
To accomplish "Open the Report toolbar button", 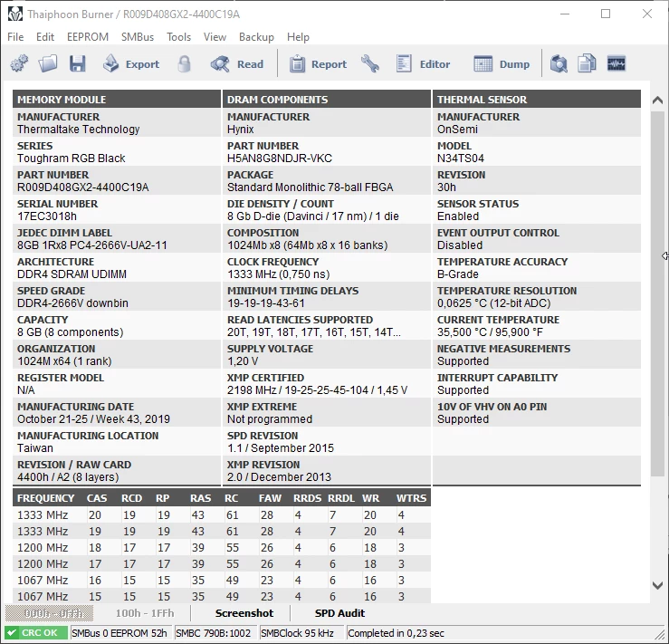I will (x=319, y=64).
